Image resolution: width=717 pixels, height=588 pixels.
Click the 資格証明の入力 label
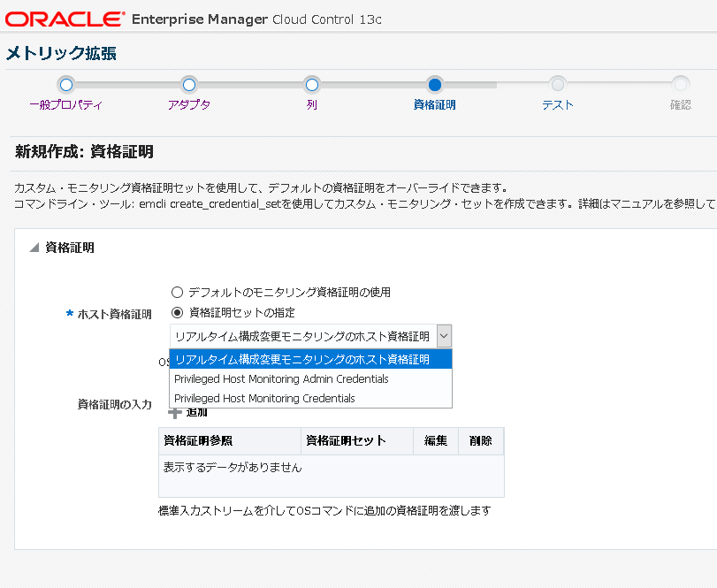point(114,404)
